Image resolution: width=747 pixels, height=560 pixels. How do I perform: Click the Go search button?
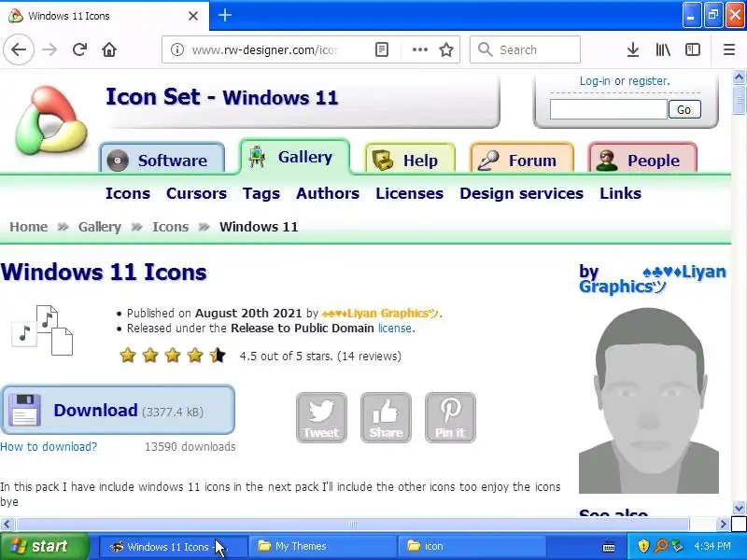click(684, 109)
